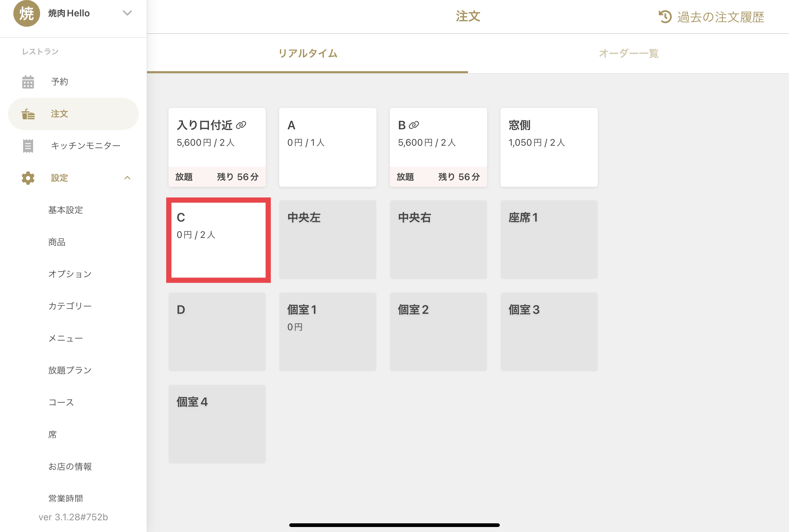Viewport: 789px width, 532px height.
Task: Open table A card
Action: [x=328, y=147]
